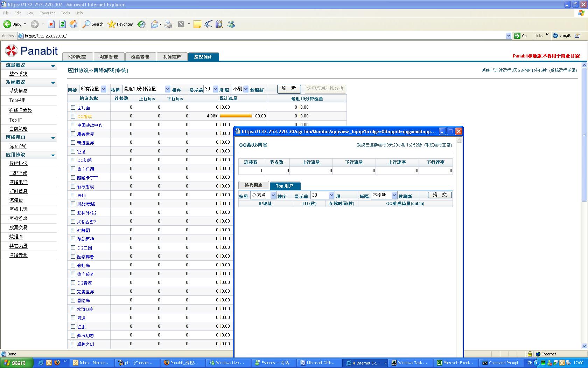The width and height of the screenshot is (588, 368).
Task: Open the 网络配置 tab
Action: pos(77,56)
